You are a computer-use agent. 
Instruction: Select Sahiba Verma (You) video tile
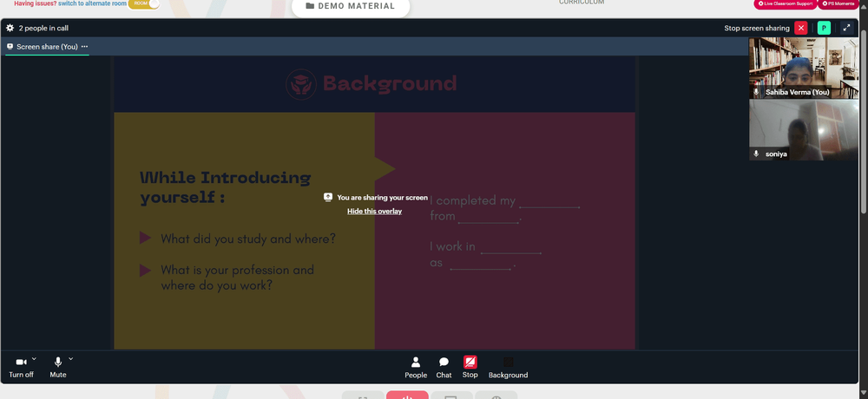(x=804, y=68)
